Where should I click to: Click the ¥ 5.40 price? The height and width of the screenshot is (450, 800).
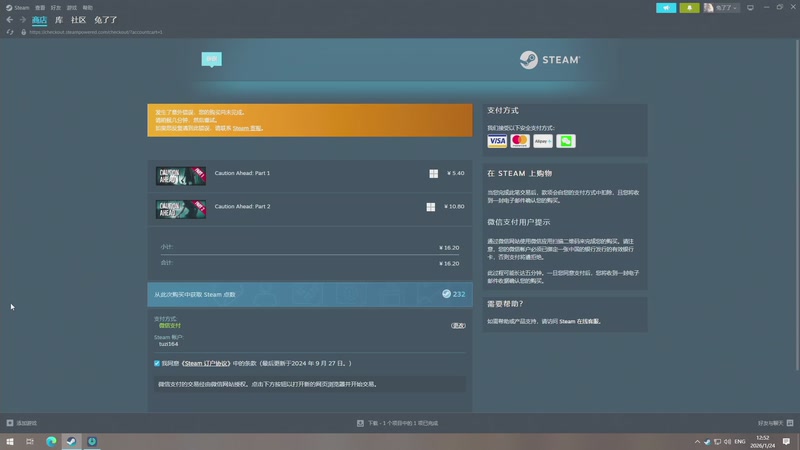pos(456,173)
